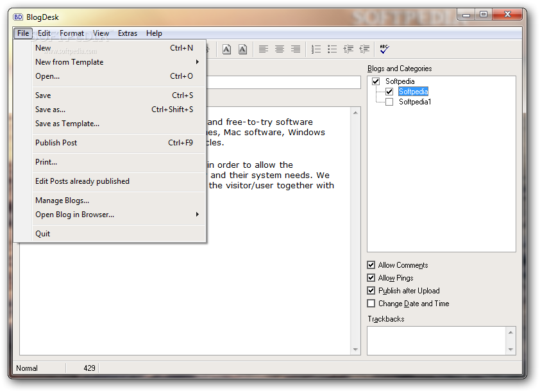Select Save as Template...

pyautogui.click(x=119, y=124)
